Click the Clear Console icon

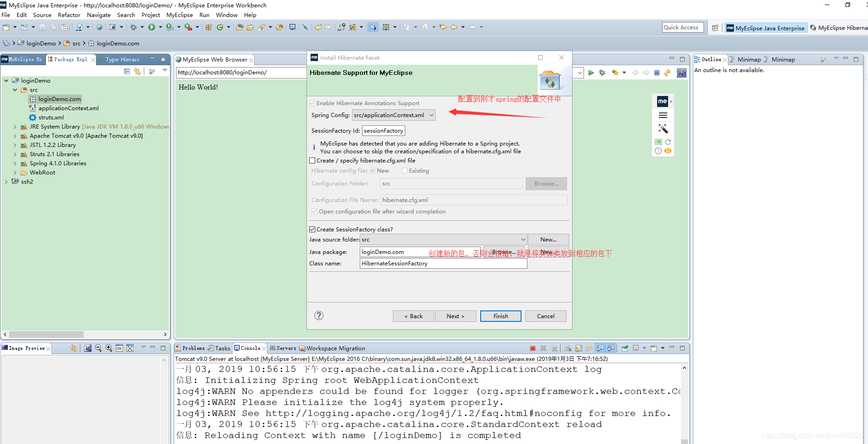[x=568, y=348]
